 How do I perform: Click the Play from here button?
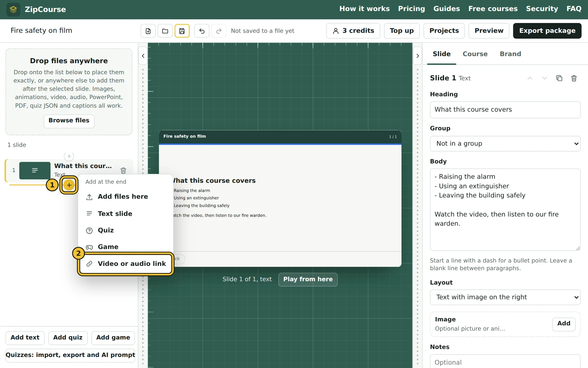(x=308, y=279)
